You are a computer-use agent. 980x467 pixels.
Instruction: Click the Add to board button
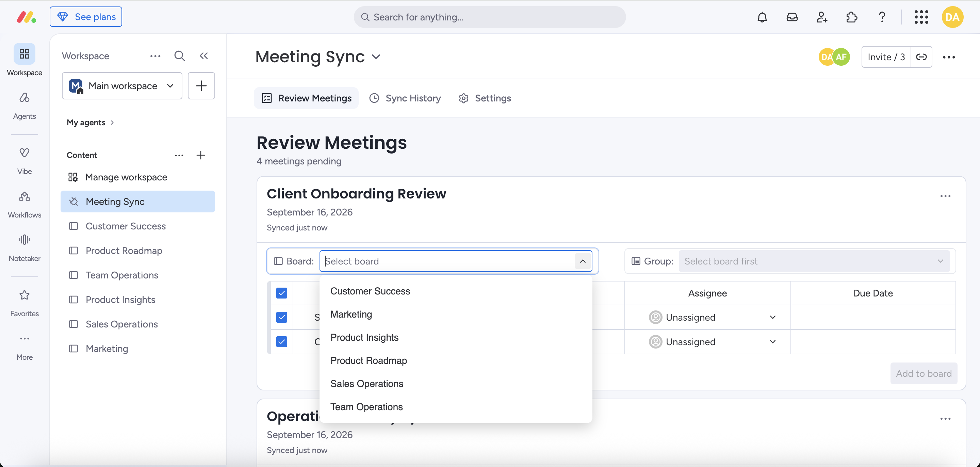click(x=924, y=373)
